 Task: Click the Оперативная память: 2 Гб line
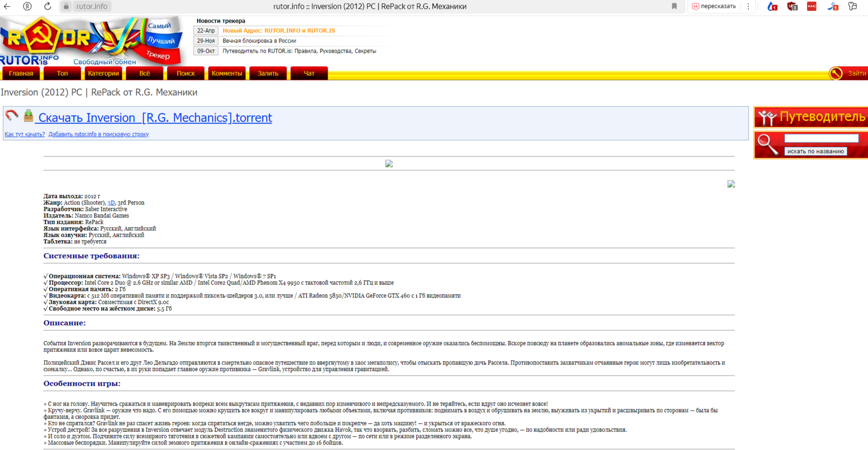pyautogui.click(x=85, y=289)
